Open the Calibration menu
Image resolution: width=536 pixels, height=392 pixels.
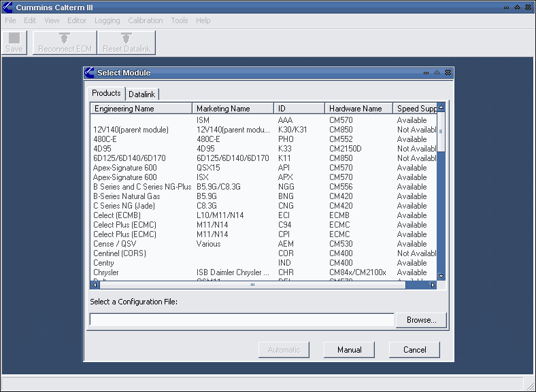(x=146, y=20)
